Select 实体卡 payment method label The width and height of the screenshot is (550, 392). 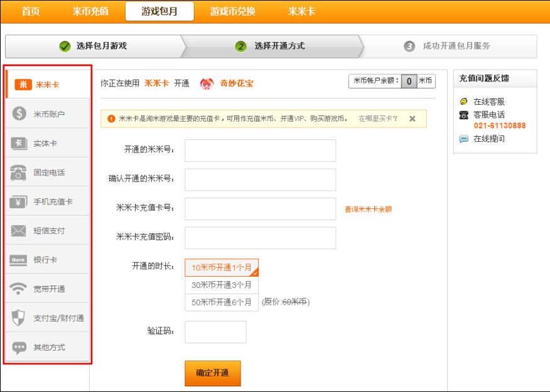45,143
